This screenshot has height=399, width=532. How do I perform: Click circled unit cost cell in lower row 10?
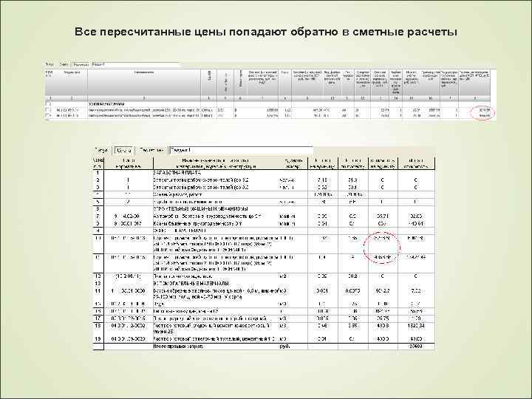(x=382, y=238)
